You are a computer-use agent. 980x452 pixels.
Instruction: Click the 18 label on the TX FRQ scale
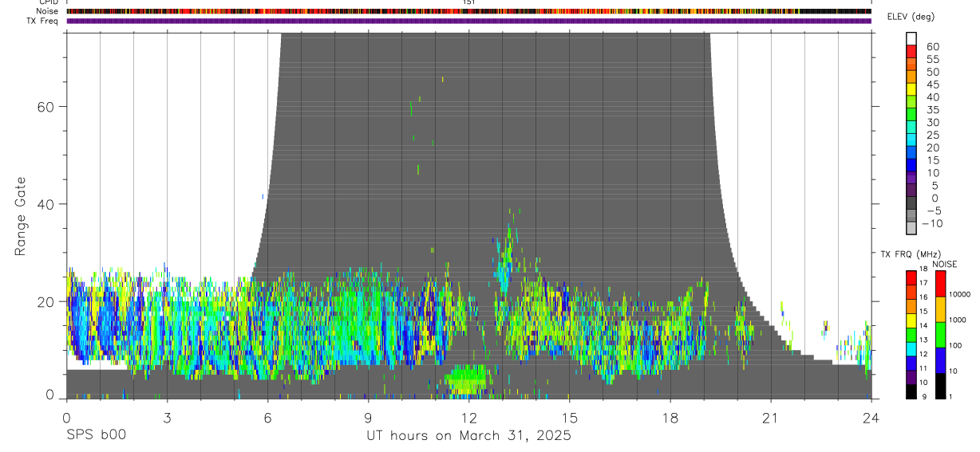(x=923, y=269)
